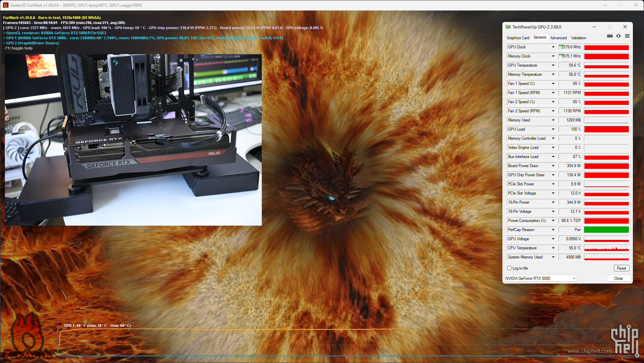Image resolution: width=644 pixels, height=363 pixels.
Task: Switch to the Graphics Card tab
Action: (x=518, y=38)
